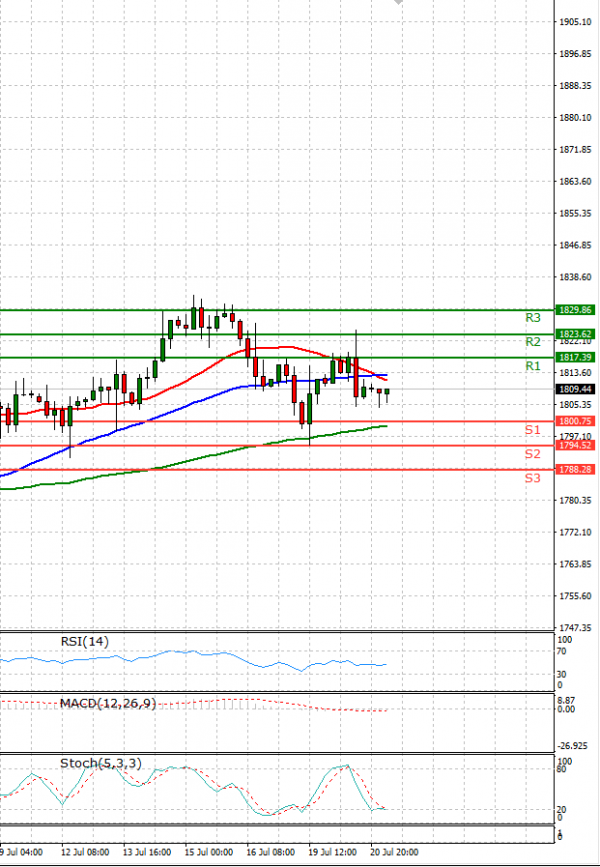The width and height of the screenshot is (600, 867).
Task: Click the R2 resistance label
Action: click(x=533, y=342)
